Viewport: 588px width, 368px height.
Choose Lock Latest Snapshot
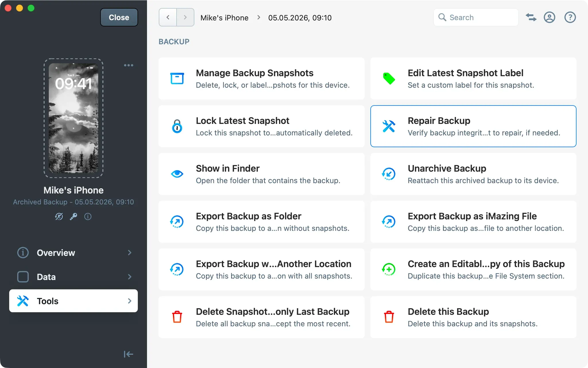tap(261, 126)
